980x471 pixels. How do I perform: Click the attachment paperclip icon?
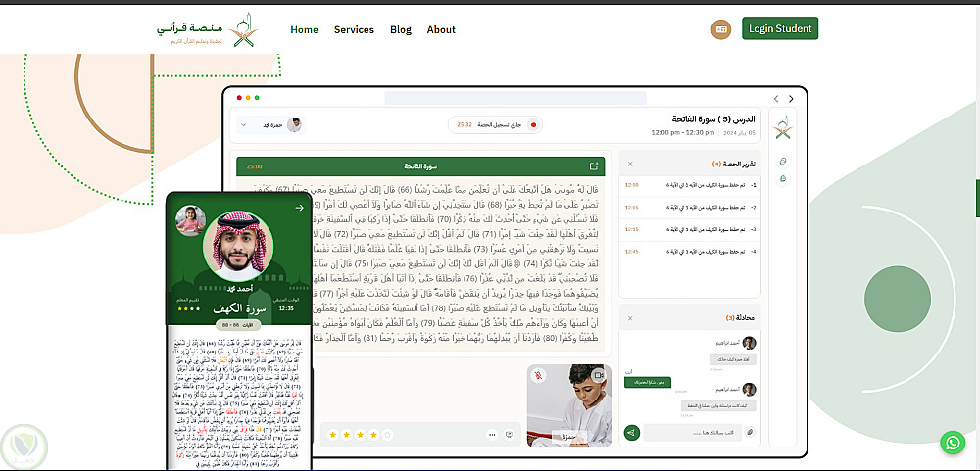(x=749, y=432)
